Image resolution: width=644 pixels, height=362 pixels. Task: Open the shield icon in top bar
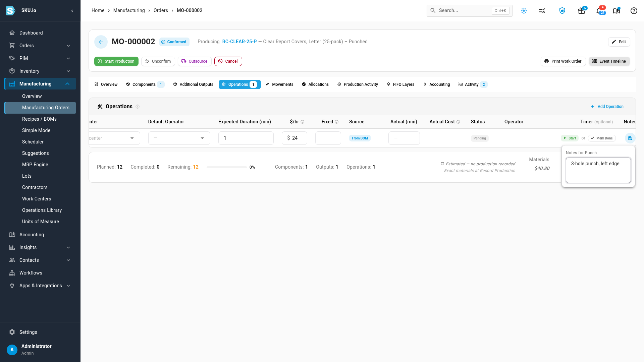562,11
